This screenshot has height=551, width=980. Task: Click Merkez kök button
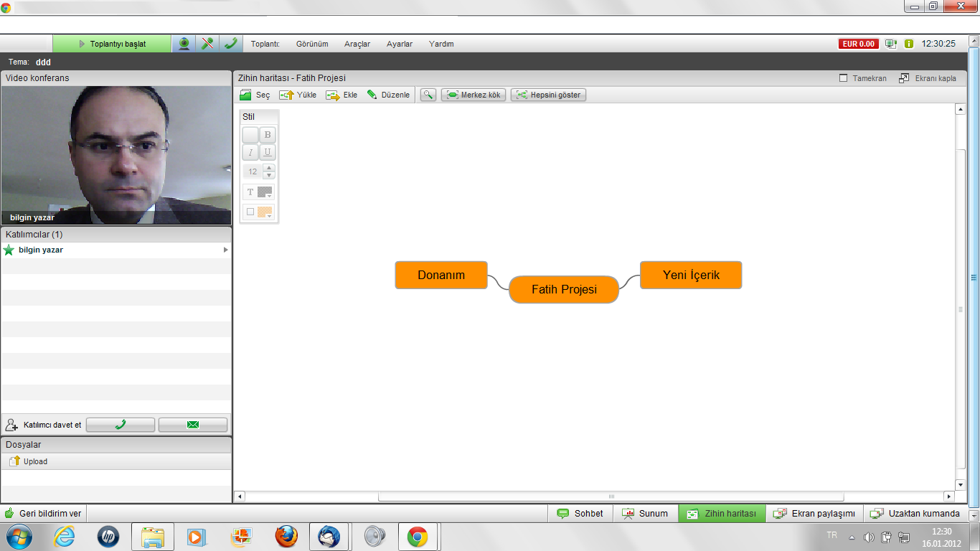[474, 95]
